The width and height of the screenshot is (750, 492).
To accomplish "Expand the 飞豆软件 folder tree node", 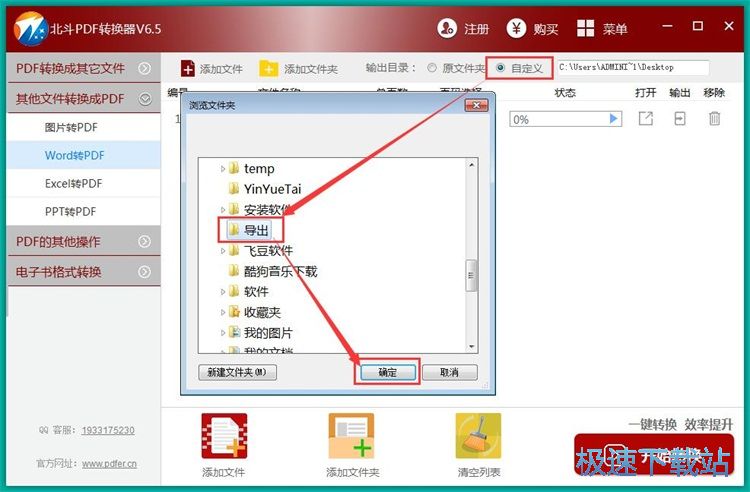I will pyautogui.click(x=222, y=251).
